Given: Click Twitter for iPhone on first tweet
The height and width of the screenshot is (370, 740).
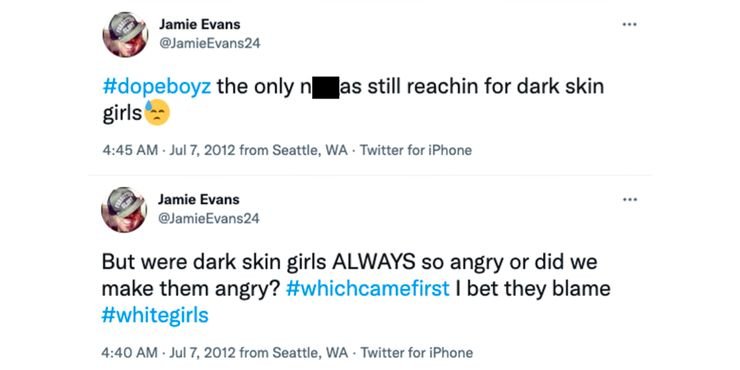Looking at the screenshot, I should 416,150.
